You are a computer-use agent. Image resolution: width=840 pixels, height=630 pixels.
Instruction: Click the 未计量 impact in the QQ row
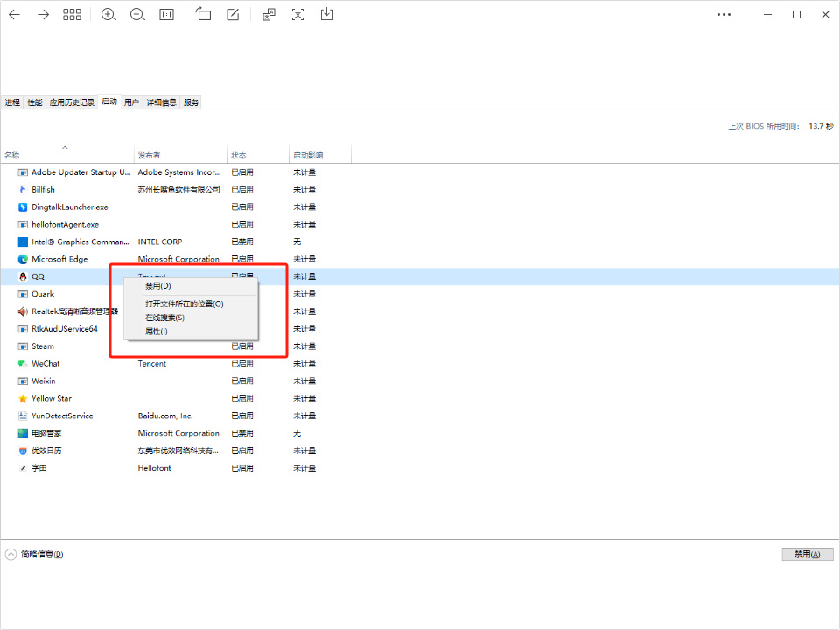pyautogui.click(x=304, y=277)
